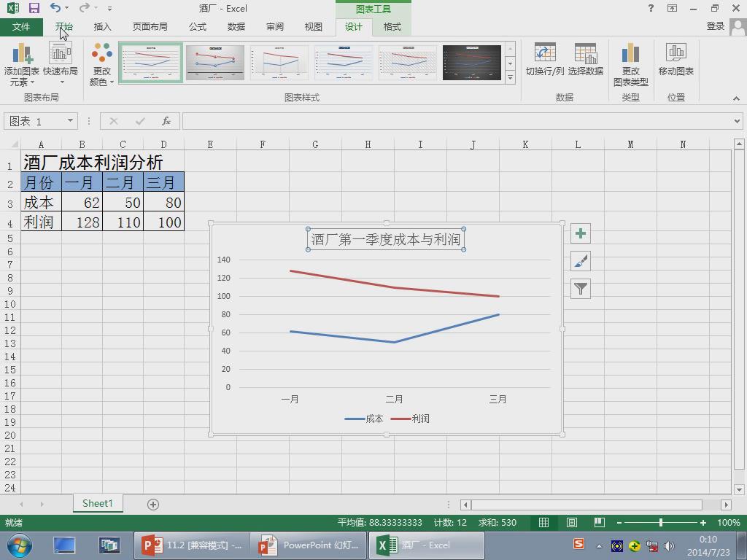This screenshot has height=560, width=747.
Task: Click Change Chart Type icon
Action: (x=630, y=64)
